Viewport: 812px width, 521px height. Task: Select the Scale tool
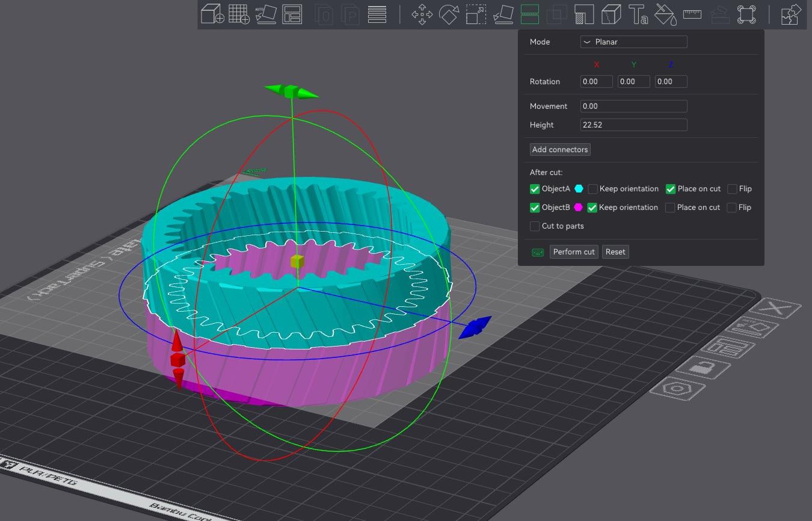(476, 14)
